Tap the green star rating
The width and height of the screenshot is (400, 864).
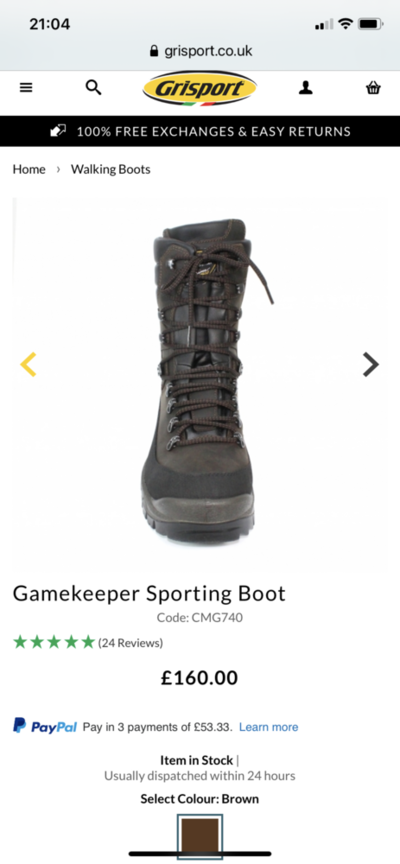pyautogui.click(x=54, y=642)
